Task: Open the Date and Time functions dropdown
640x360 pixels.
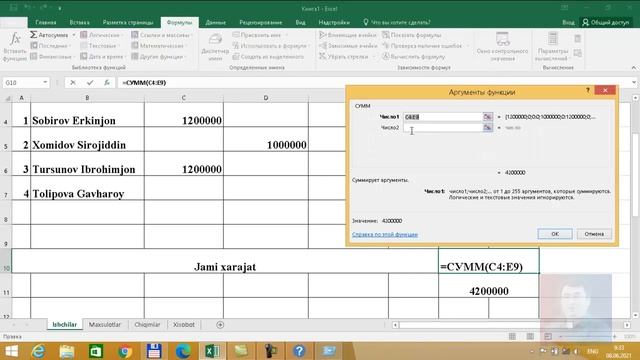Action: tap(104, 56)
